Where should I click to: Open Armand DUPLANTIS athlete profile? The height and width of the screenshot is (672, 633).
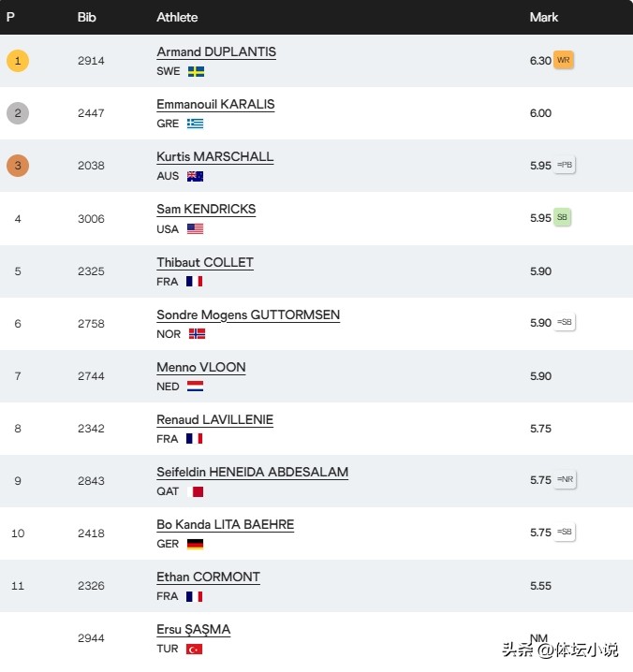[x=216, y=52]
